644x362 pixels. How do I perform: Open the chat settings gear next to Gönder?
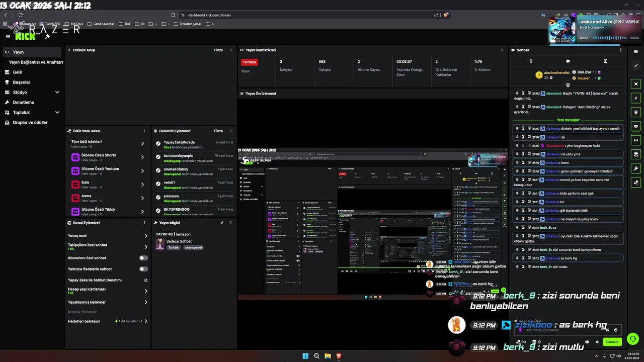coord(597,342)
